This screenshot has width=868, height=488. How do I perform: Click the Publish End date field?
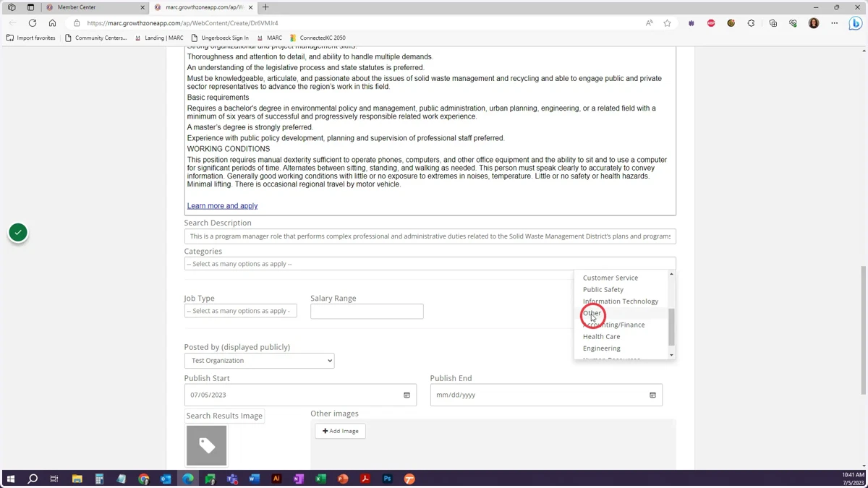[x=546, y=395]
